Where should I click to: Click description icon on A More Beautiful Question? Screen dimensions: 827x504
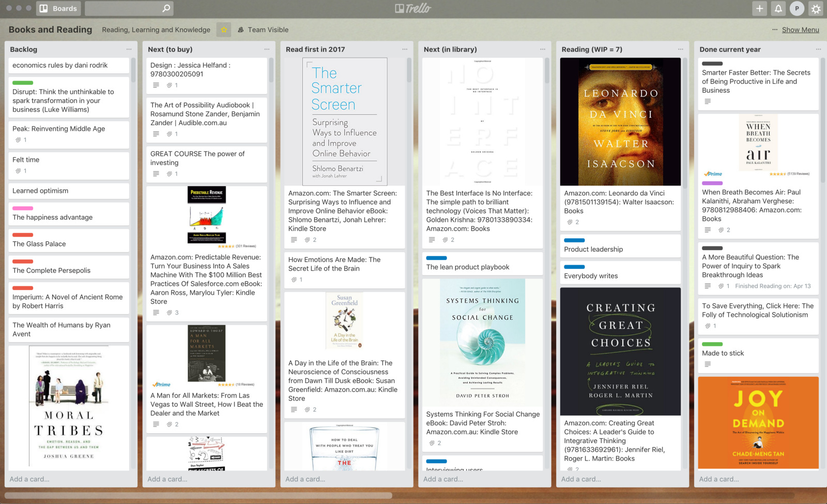pyautogui.click(x=708, y=286)
